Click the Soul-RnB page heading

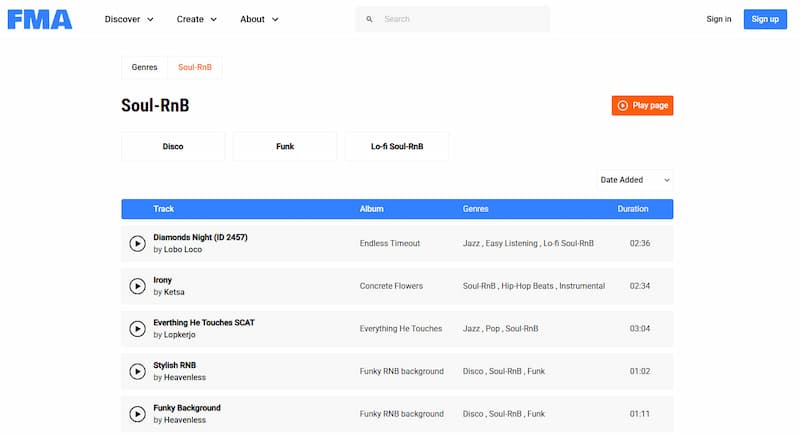155,106
